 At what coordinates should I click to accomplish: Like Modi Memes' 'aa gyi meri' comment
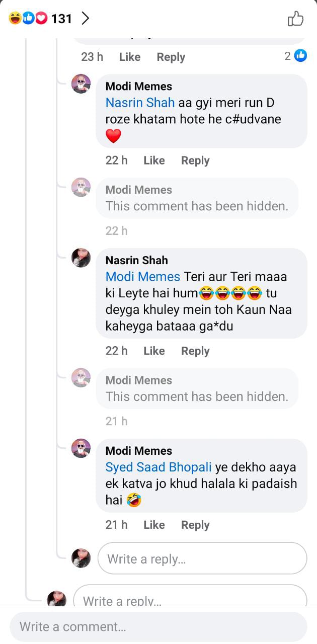tap(154, 160)
